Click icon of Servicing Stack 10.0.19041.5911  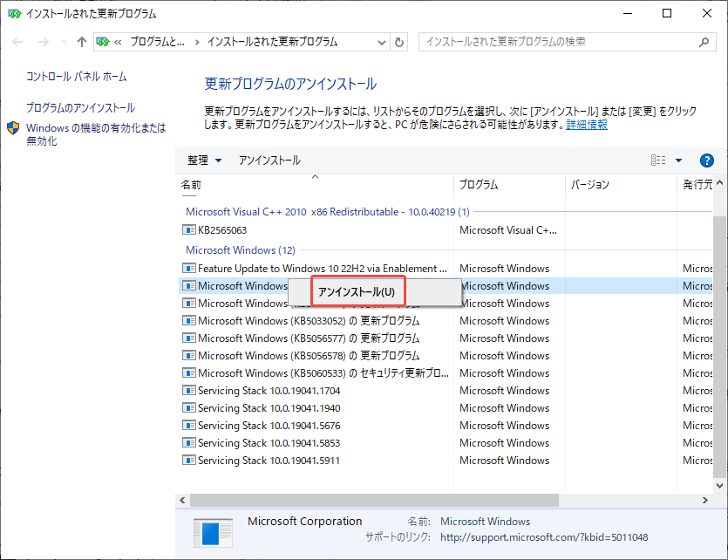(189, 461)
